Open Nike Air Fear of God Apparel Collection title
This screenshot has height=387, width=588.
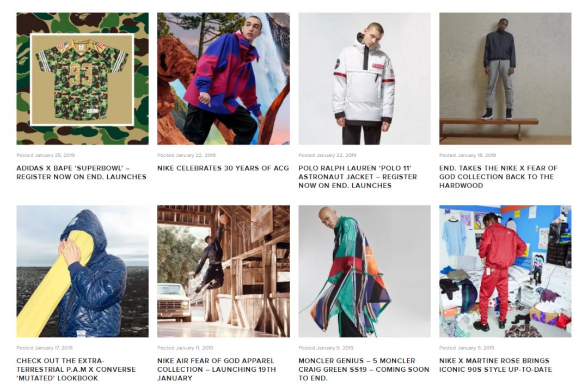[x=217, y=370]
